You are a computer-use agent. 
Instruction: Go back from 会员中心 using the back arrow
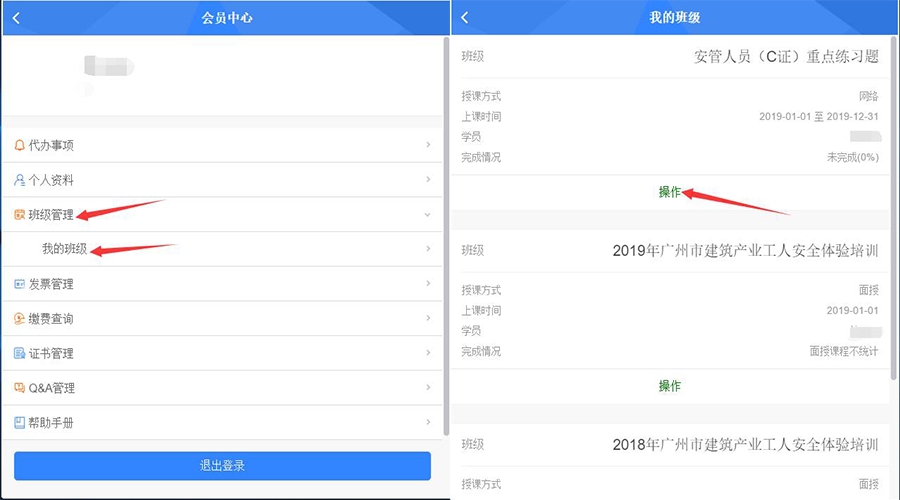(x=16, y=18)
